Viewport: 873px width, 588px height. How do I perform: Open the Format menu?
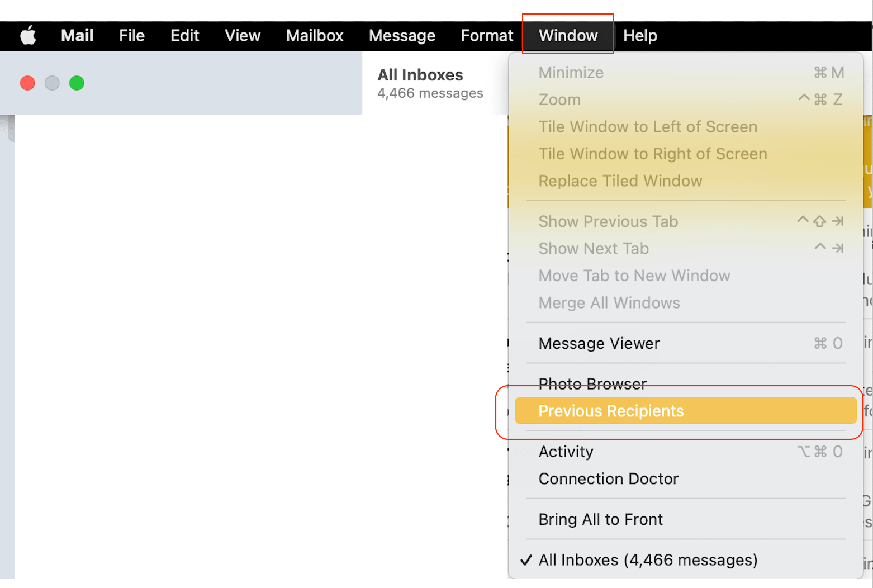coord(486,35)
